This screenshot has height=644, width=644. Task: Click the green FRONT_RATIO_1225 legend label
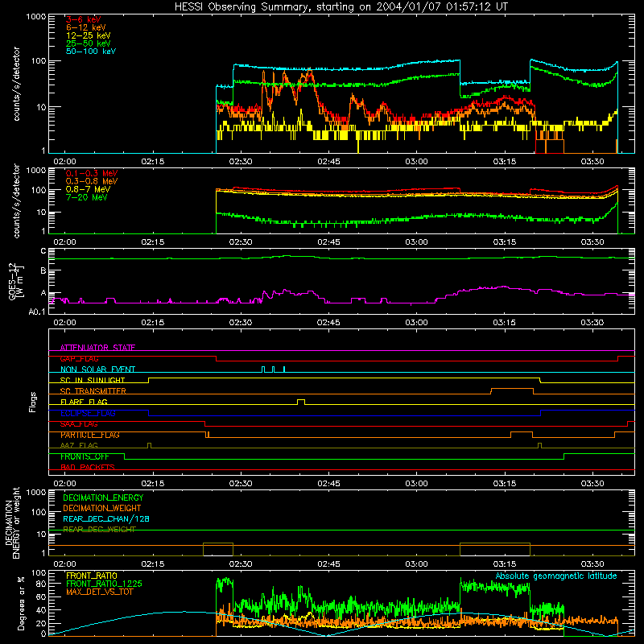(105, 584)
